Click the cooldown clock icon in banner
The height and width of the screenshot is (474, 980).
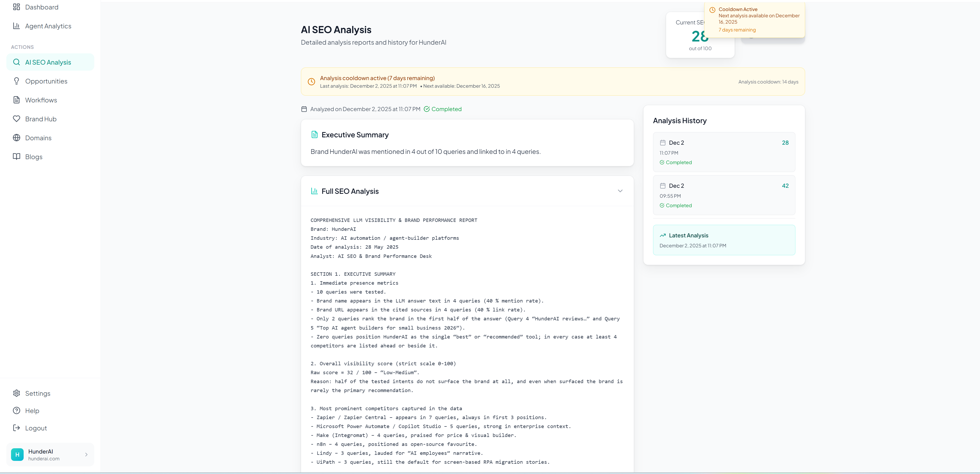click(311, 81)
